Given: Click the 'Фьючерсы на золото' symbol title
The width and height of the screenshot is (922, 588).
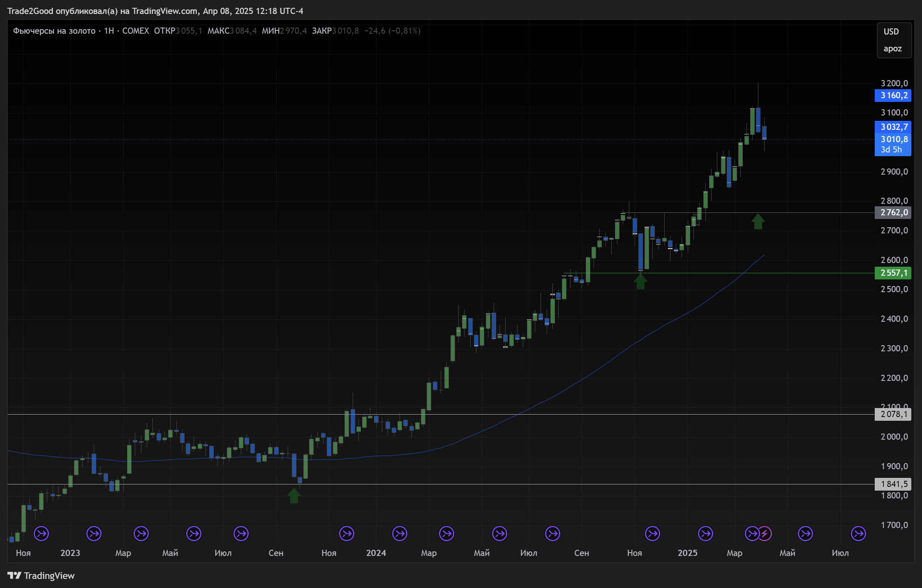Looking at the screenshot, I should point(54,31).
